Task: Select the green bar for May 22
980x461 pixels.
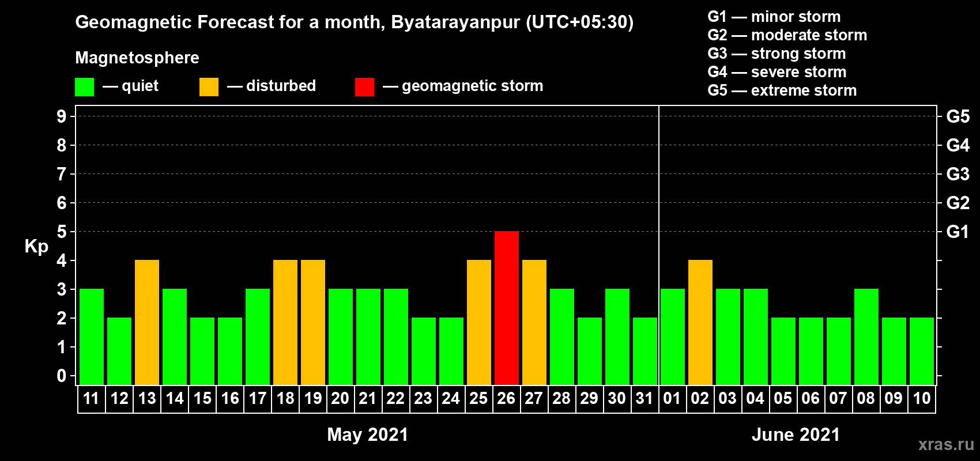Action: (396, 337)
